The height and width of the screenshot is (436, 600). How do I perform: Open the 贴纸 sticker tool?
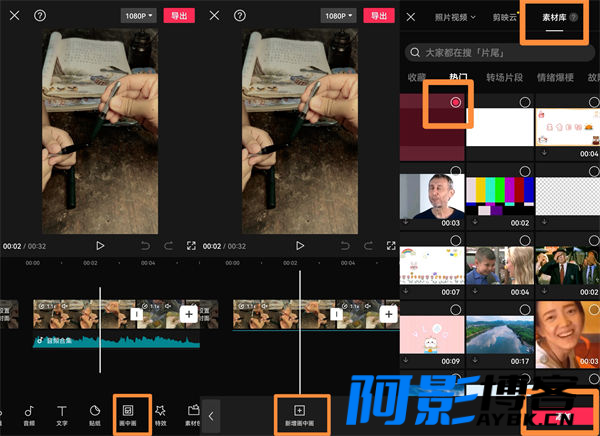95,414
